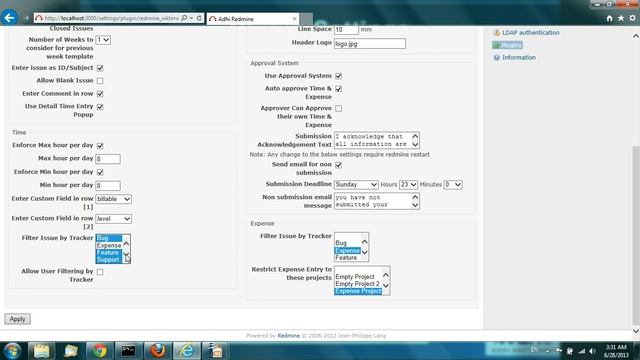Screen dimensions: 640x360
Task: Click the Min hour per day field
Action: point(108,186)
